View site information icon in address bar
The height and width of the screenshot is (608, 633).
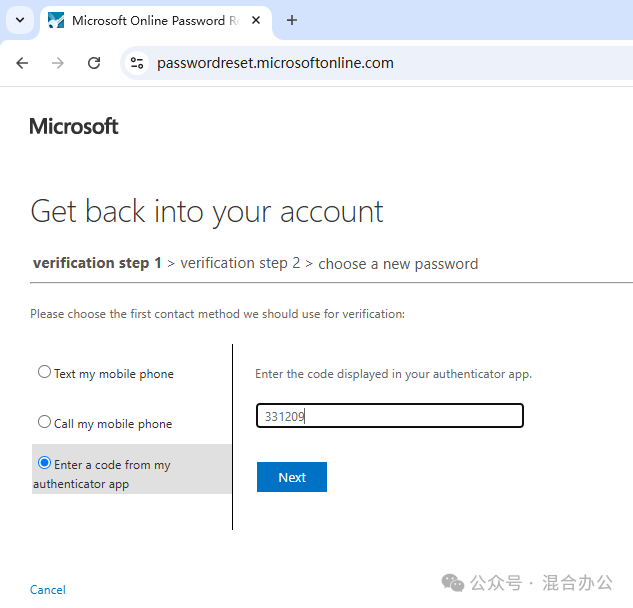pyautogui.click(x=137, y=63)
